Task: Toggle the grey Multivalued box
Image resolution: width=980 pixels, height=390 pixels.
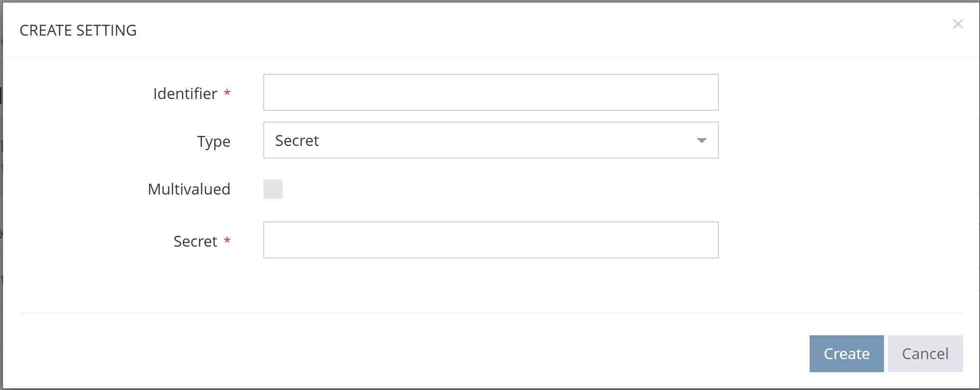Action: point(273,189)
